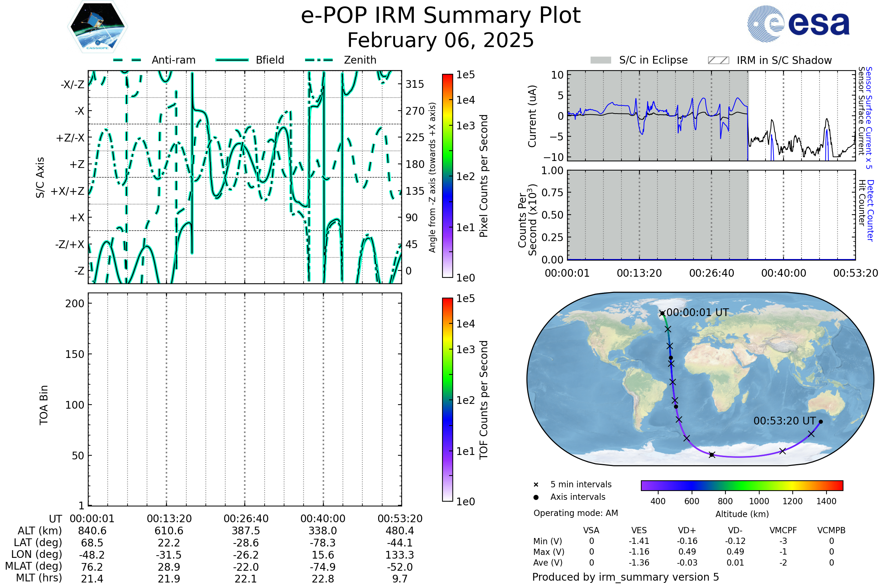
Task: Click the CASSIOPE mission hexagon logo
Action: tap(97, 27)
